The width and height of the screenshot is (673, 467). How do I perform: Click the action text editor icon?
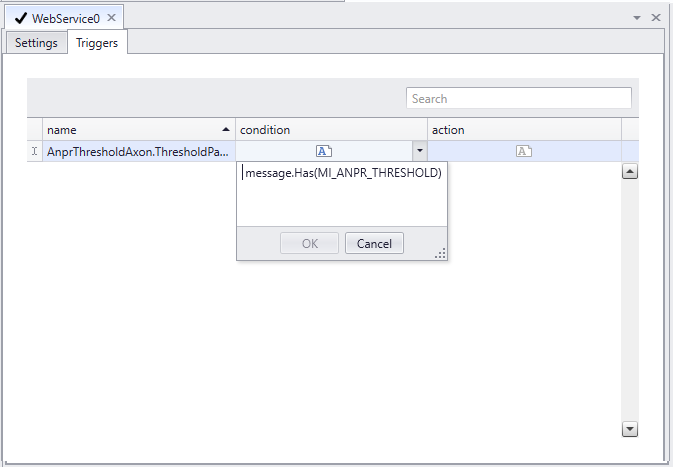[x=524, y=151]
